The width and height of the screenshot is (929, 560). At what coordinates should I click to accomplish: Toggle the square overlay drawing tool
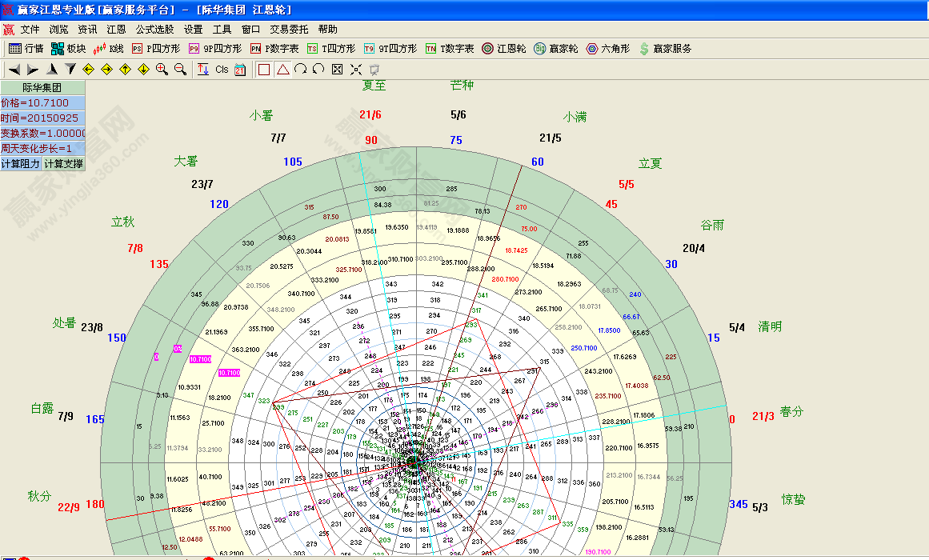point(264,69)
